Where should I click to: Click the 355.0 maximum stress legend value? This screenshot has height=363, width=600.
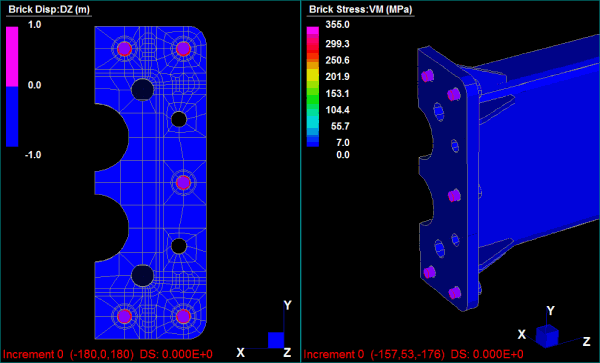coord(337,25)
